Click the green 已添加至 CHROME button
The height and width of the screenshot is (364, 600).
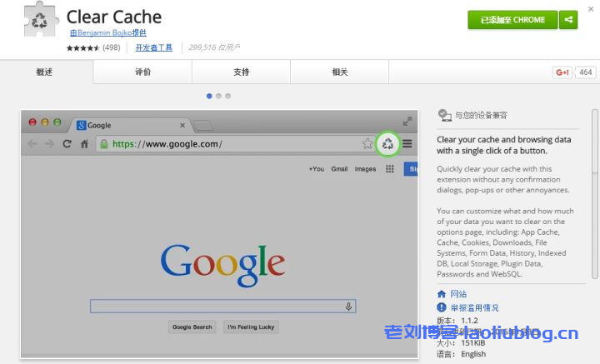coord(512,20)
